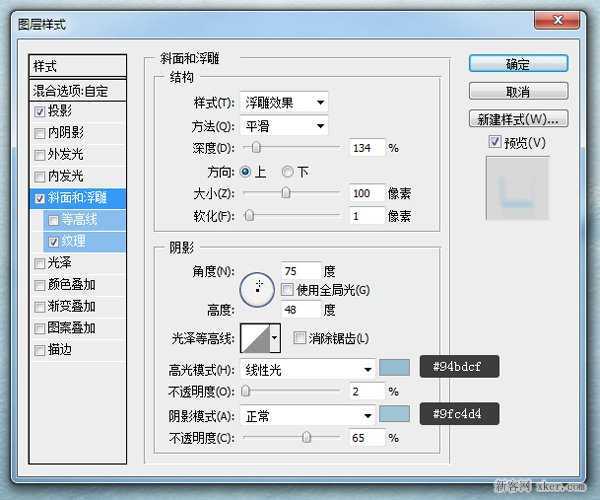Click the angle dial circle
The height and width of the screenshot is (500, 600).
tap(257, 290)
